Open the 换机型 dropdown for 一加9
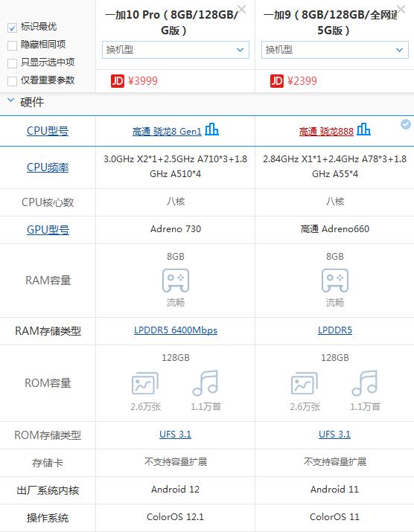 click(335, 50)
